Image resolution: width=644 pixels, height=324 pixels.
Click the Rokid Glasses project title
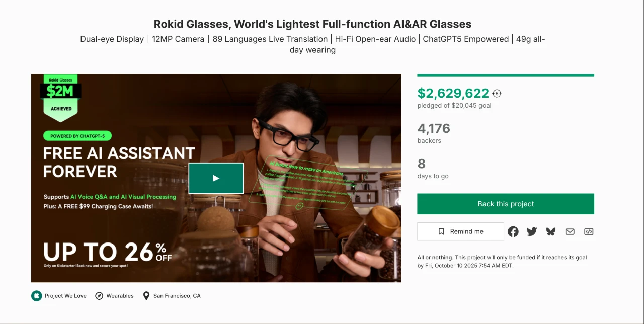click(x=312, y=24)
